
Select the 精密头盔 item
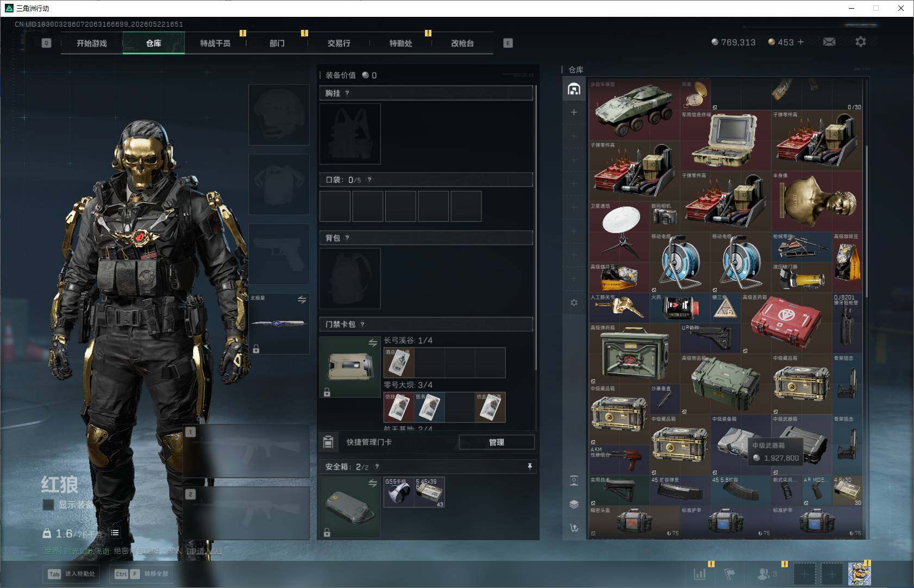tap(634, 522)
